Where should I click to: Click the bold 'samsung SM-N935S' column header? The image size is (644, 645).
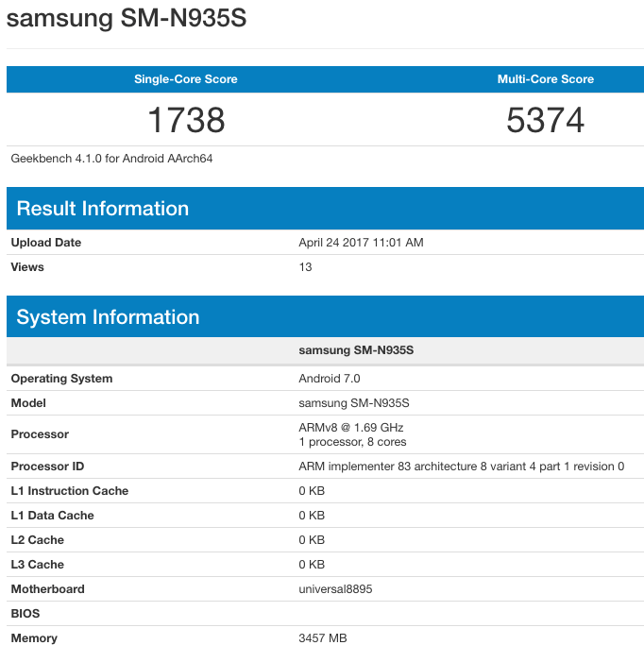coord(356,350)
